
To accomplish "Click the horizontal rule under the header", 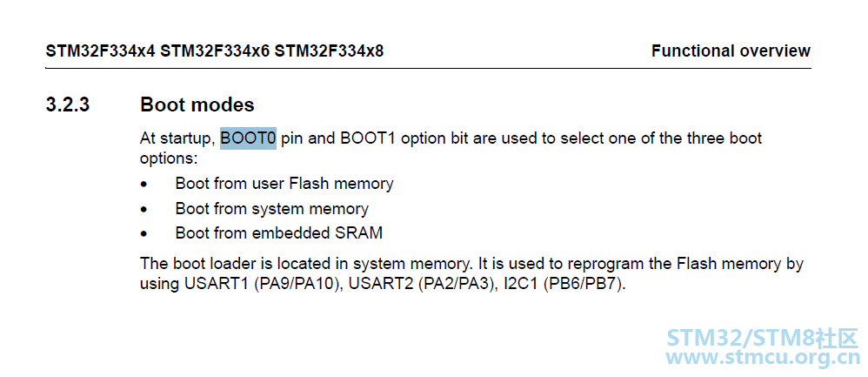I will [429, 68].
